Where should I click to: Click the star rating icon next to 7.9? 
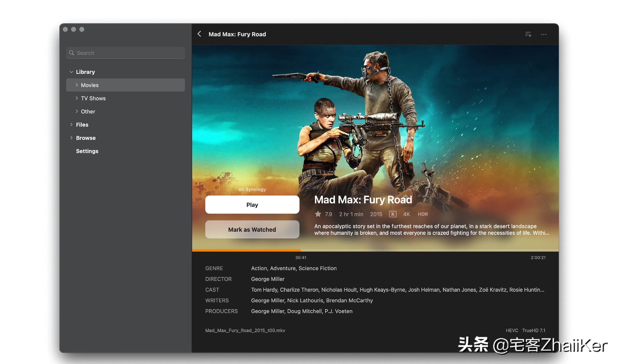pos(318,214)
